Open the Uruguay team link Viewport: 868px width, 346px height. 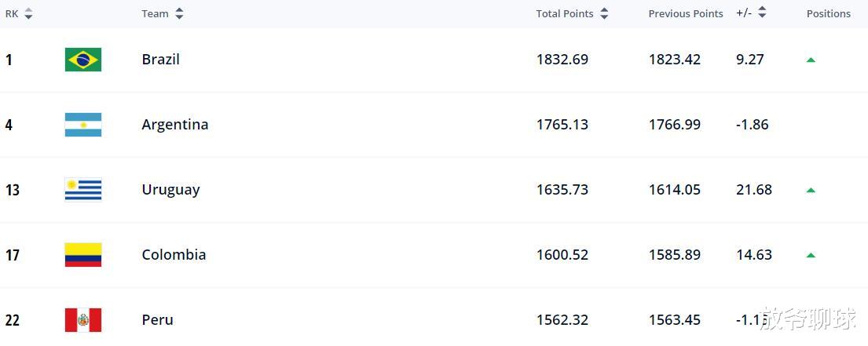pyautogui.click(x=170, y=190)
